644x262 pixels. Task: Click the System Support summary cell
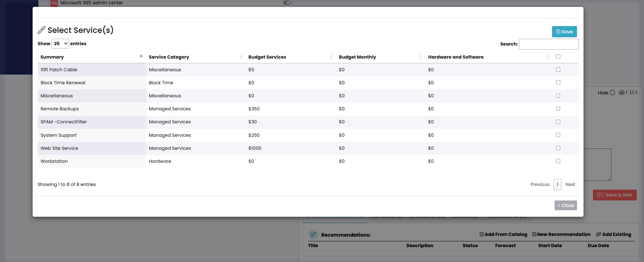(92, 135)
